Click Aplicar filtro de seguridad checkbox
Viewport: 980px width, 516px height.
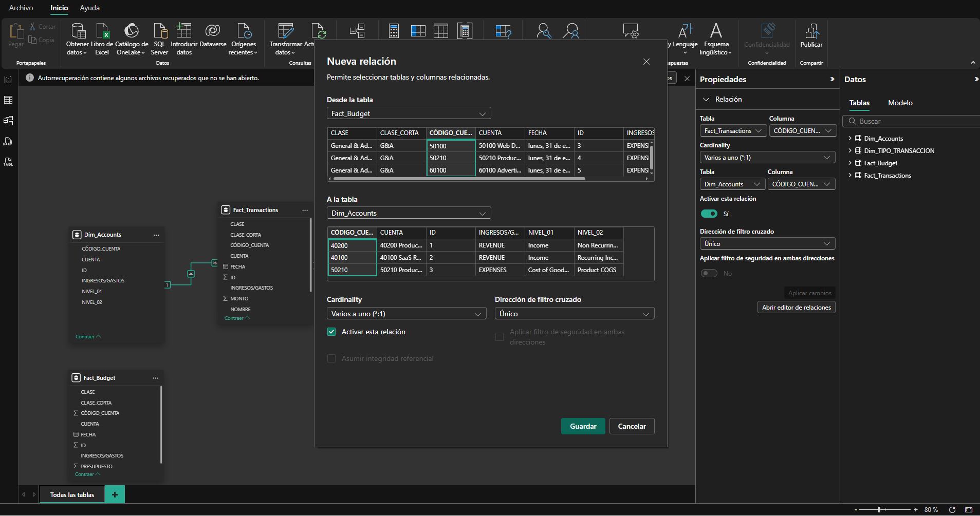click(x=499, y=337)
